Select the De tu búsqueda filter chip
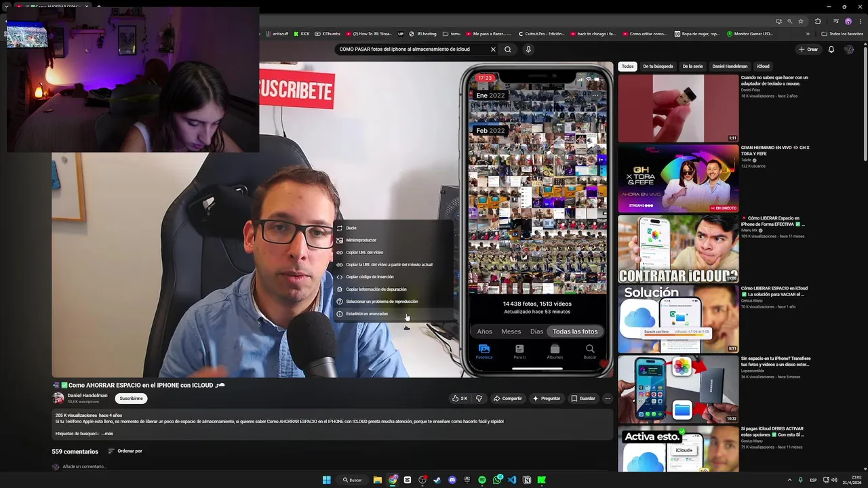 [x=658, y=66]
